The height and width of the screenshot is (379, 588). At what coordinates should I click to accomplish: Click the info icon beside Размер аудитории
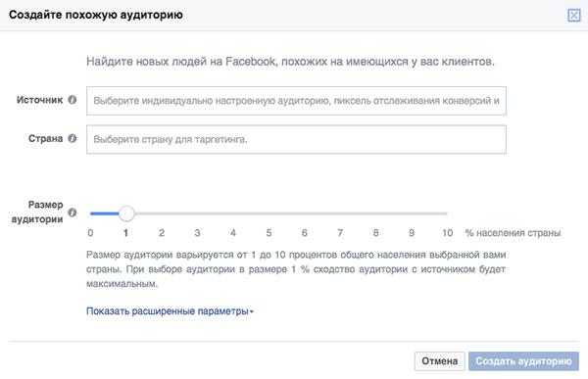[x=73, y=213]
